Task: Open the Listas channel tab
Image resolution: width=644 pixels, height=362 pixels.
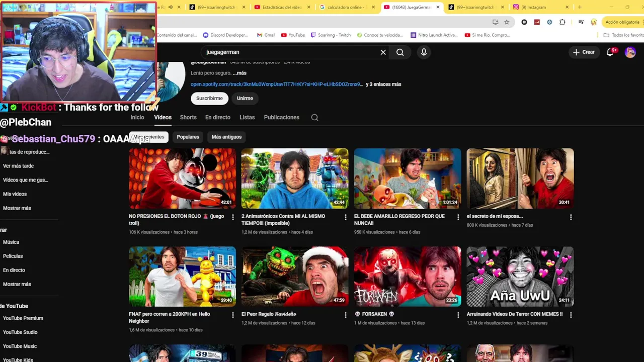Action: [x=247, y=117]
